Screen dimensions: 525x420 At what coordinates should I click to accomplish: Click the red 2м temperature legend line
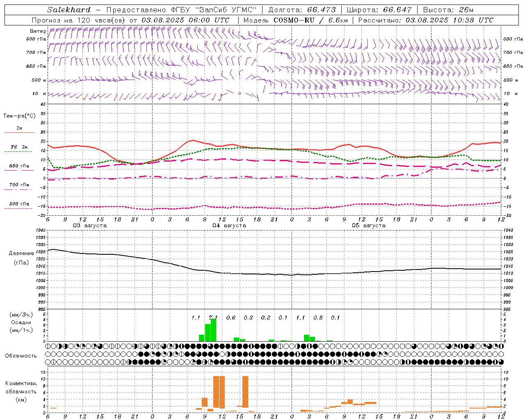coord(19,132)
